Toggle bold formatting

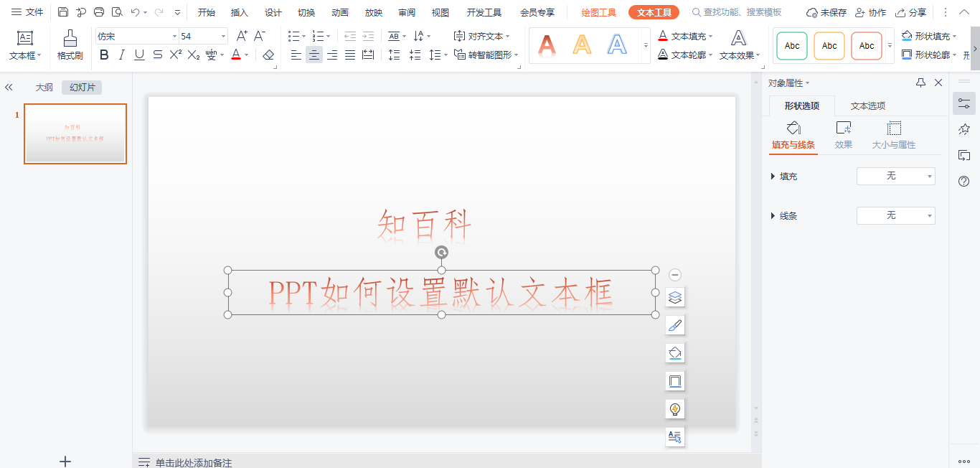tap(104, 55)
